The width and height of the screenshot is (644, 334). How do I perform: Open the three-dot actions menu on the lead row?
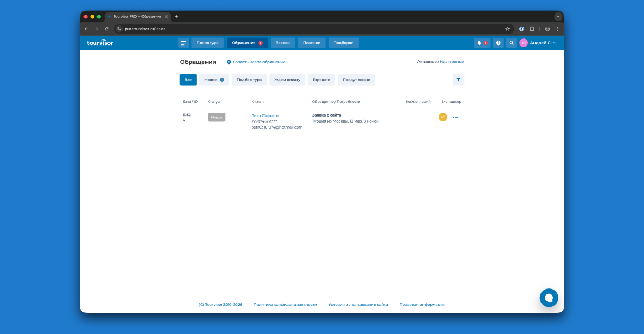tap(455, 117)
